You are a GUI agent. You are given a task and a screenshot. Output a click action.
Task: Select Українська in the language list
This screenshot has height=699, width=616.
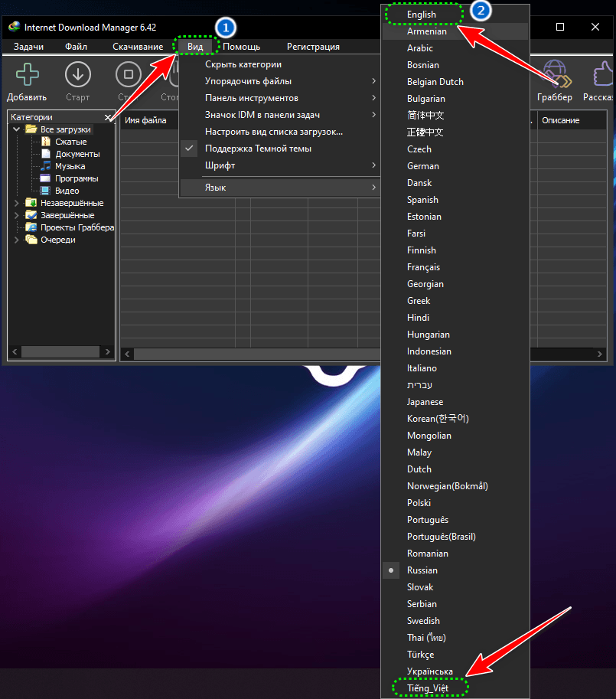click(x=455, y=671)
